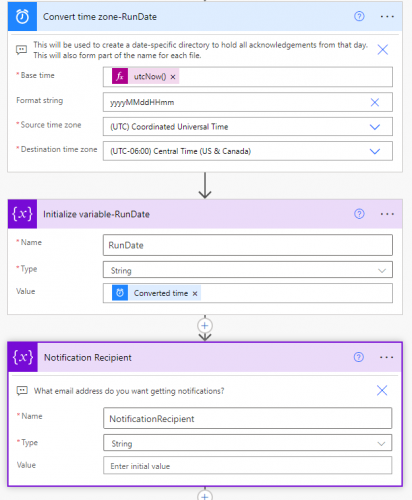Dismiss the comment on Convert time zone action
Image resolution: width=412 pixels, height=500 pixels.
click(x=382, y=50)
